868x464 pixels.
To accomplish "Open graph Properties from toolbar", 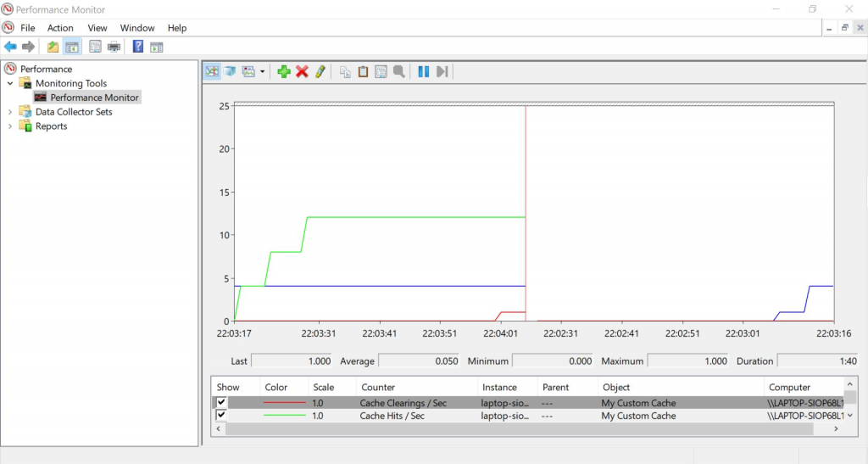I will pyautogui.click(x=381, y=72).
